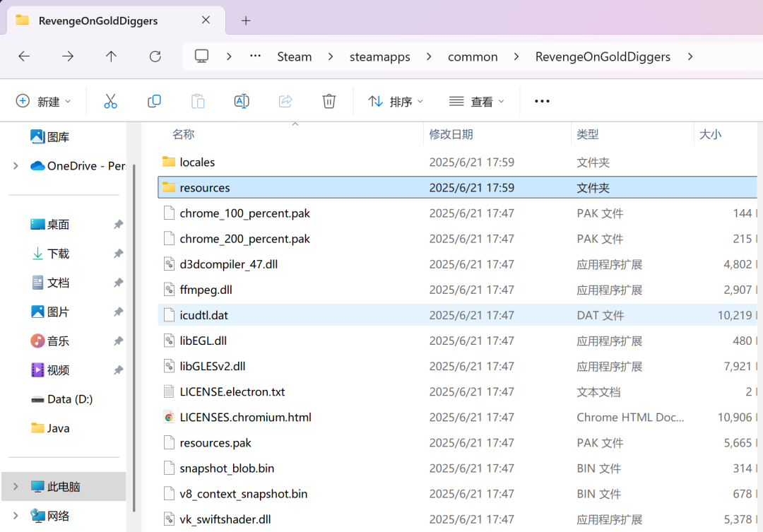Open 文档 Documents in sidebar
The image size is (763, 532).
tap(49, 283)
